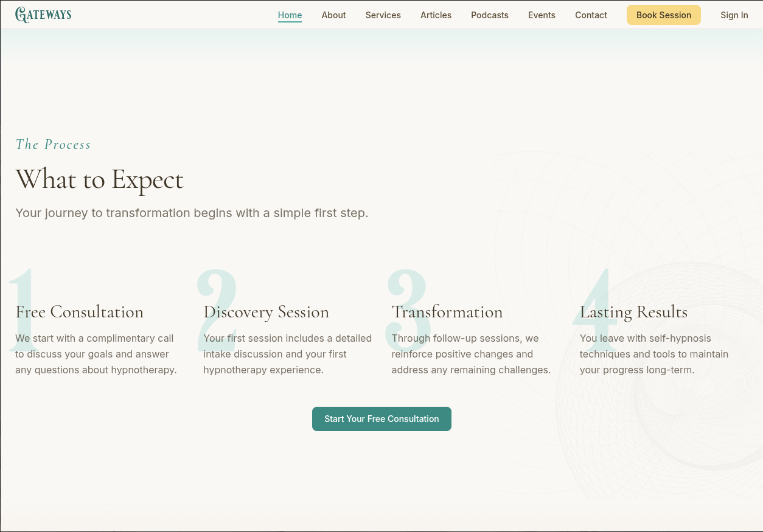Open the Podcasts page
763x532 pixels.
click(489, 15)
